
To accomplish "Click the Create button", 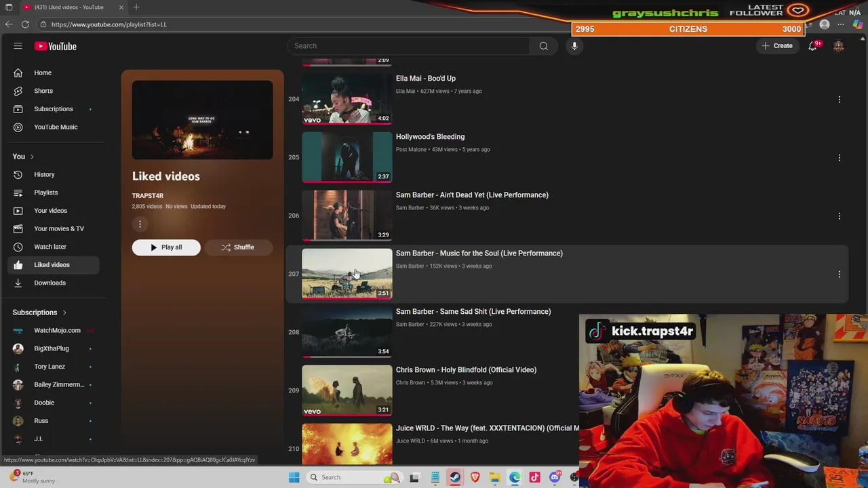I will 776,46.
